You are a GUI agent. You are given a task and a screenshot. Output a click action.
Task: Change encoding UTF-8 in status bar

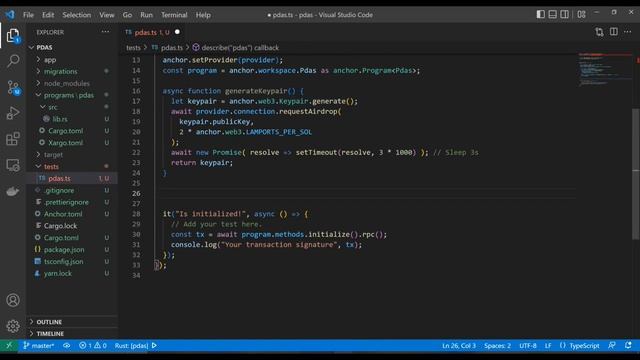click(528, 345)
